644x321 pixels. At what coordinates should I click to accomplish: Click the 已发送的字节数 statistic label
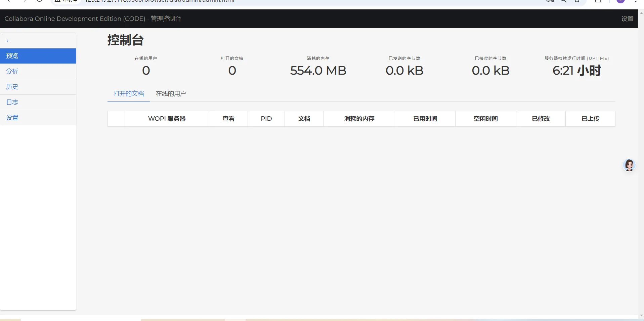click(x=404, y=58)
